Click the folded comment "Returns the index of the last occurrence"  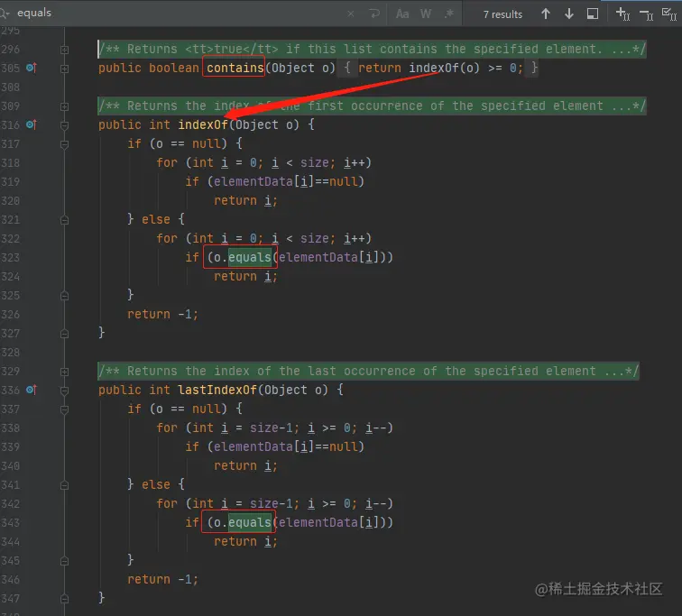(x=368, y=372)
